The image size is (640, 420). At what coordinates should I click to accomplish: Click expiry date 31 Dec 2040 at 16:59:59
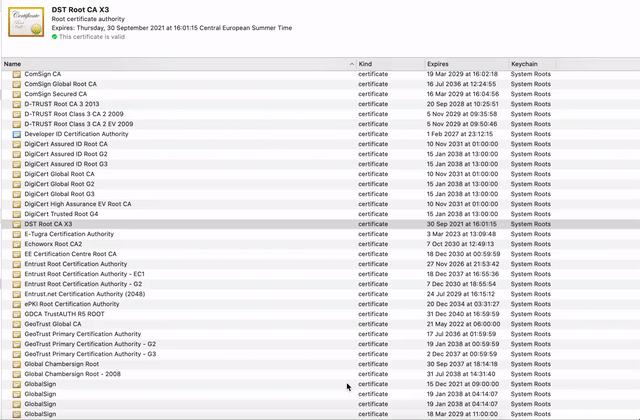click(463, 314)
